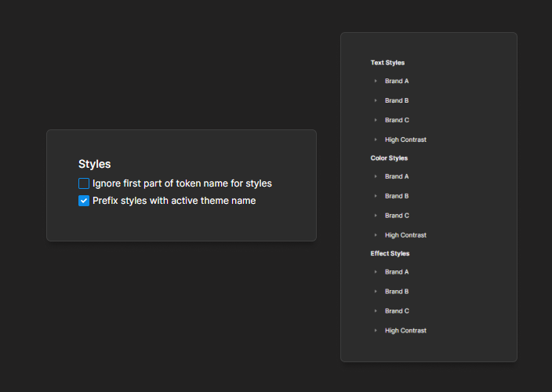
Task: Select Brand C label in Effect Styles
Action: coord(397,310)
